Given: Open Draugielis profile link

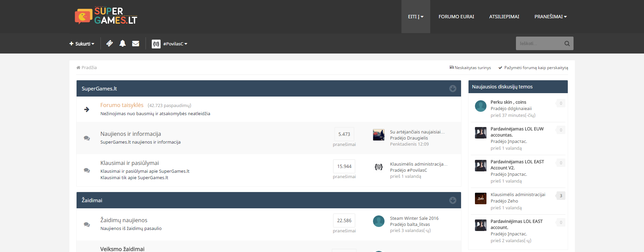Looking at the screenshot, I should click(x=417, y=138).
